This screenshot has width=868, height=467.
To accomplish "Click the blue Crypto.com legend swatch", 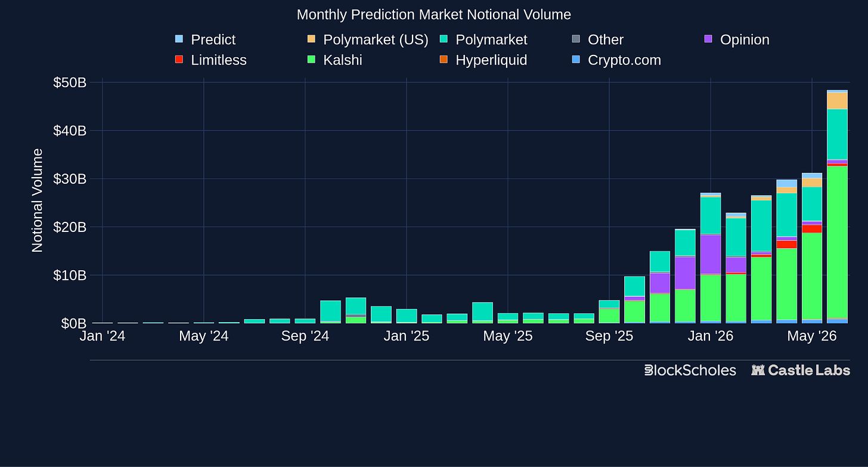I will click(x=576, y=60).
